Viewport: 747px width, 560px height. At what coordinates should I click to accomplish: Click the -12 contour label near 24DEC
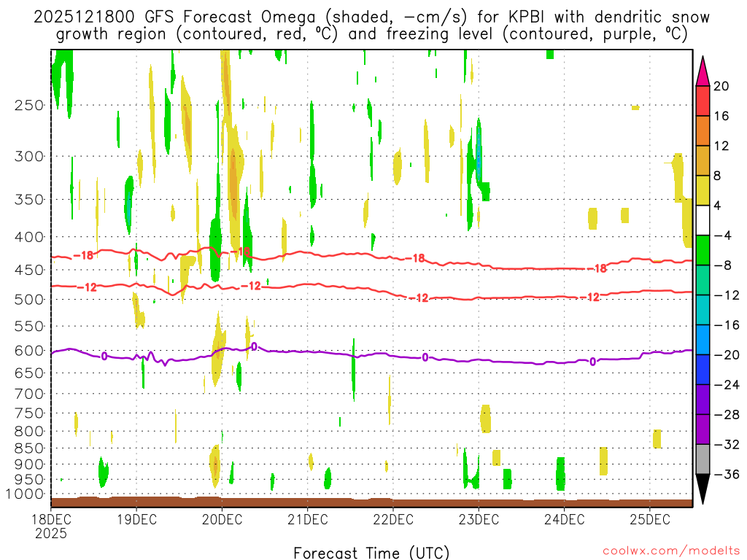[589, 297]
